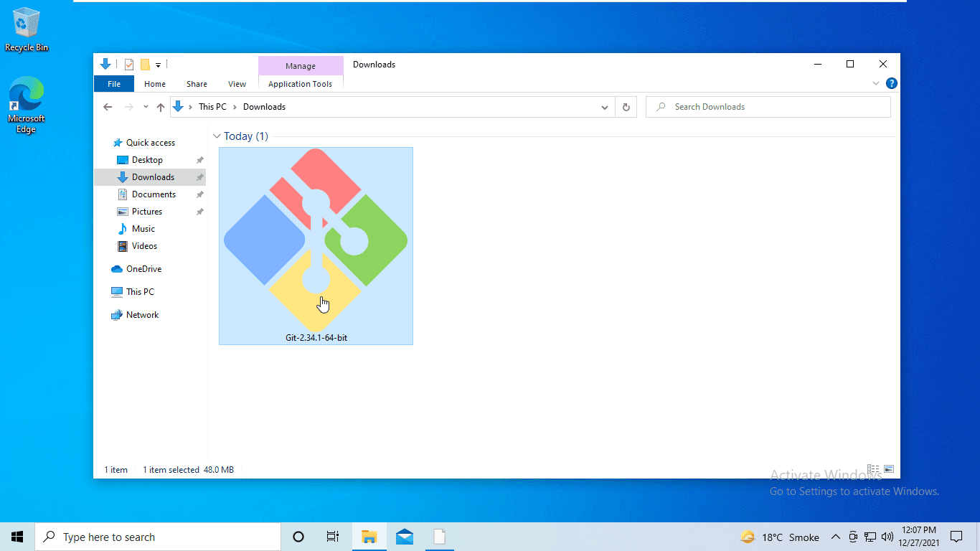The image size is (980, 551).
Task: Open the address bar history dropdown
Action: coord(605,107)
